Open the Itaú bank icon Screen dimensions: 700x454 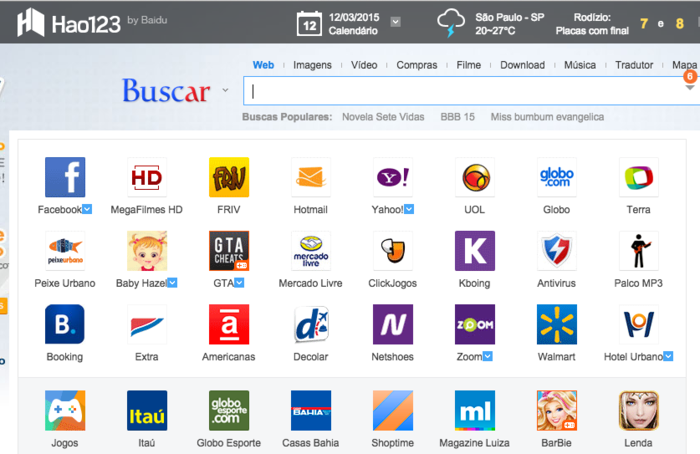pyautogui.click(x=147, y=411)
